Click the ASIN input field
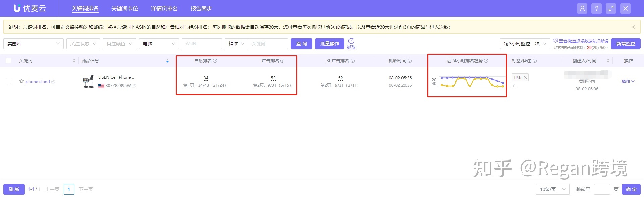This screenshot has height=197, width=644. (x=202, y=44)
